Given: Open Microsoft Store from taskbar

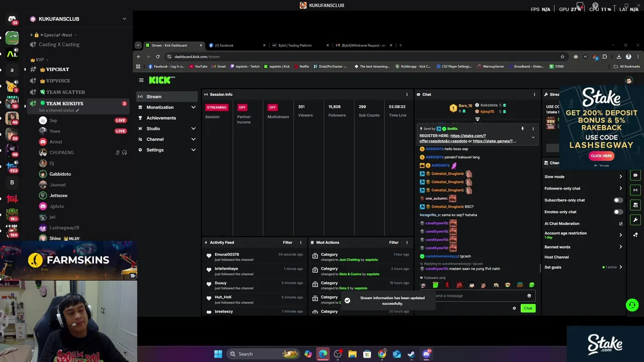Looking at the screenshot, I should pos(367,354).
